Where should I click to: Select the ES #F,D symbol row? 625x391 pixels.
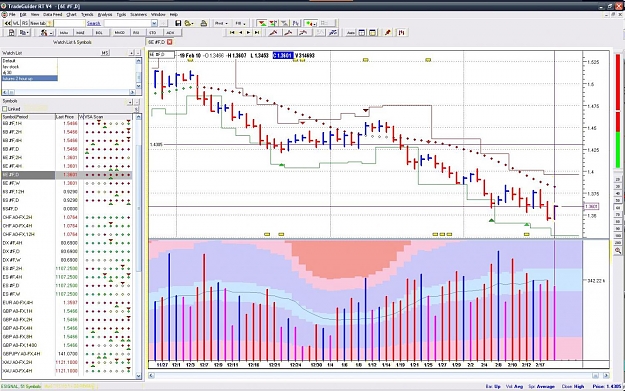click(x=67, y=285)
